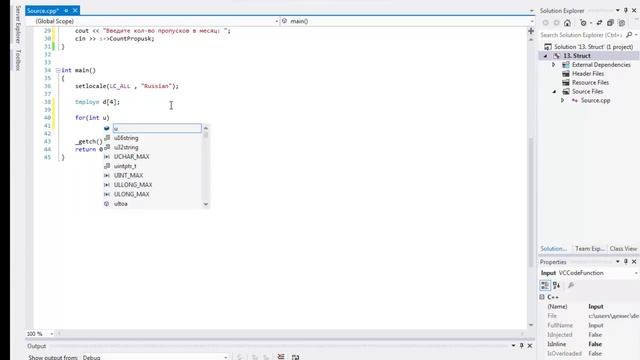
Task: Click autocomplete list scroll down arrow
Action: (206, 204)
